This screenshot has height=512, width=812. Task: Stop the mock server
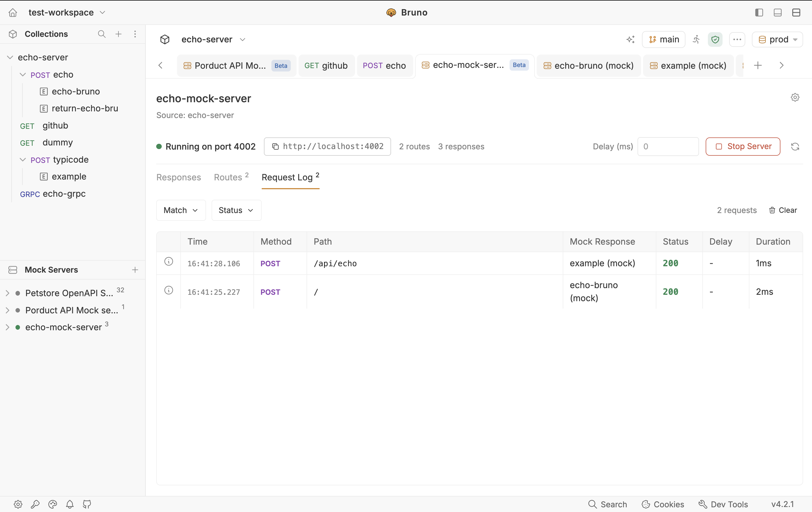[x=743, y=146]
